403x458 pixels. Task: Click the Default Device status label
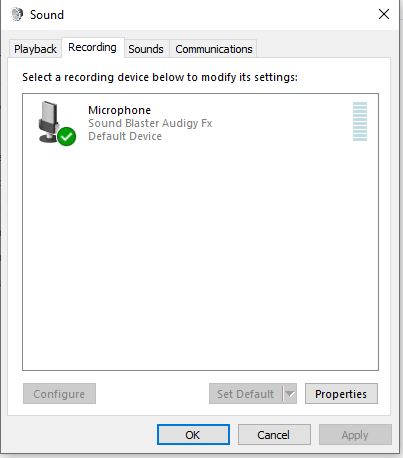(x=125, y=136)
